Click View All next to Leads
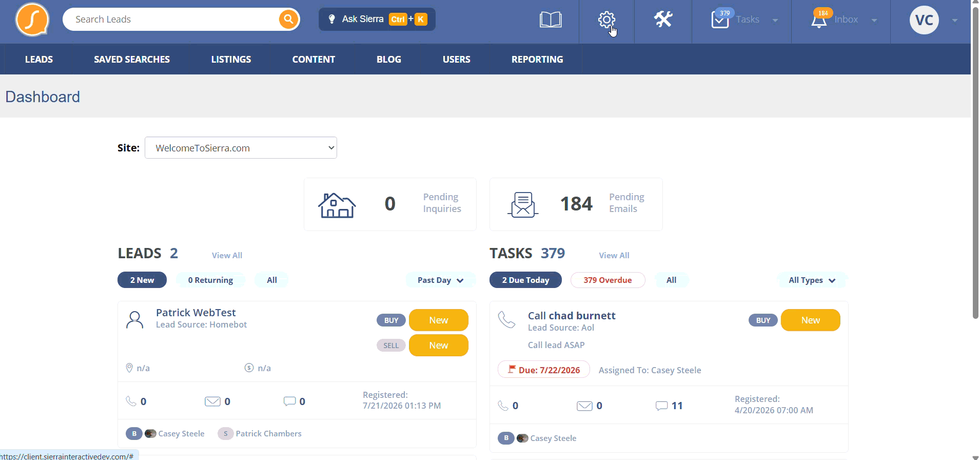This screenshot has height=460, width=980. coord(227,255)
